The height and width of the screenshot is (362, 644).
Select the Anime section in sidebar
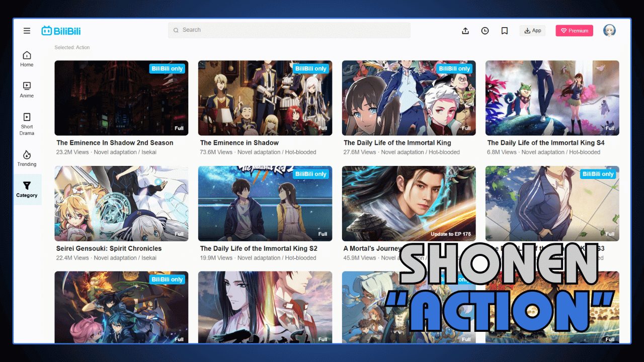pyautogui.click(x=26, y=89)
